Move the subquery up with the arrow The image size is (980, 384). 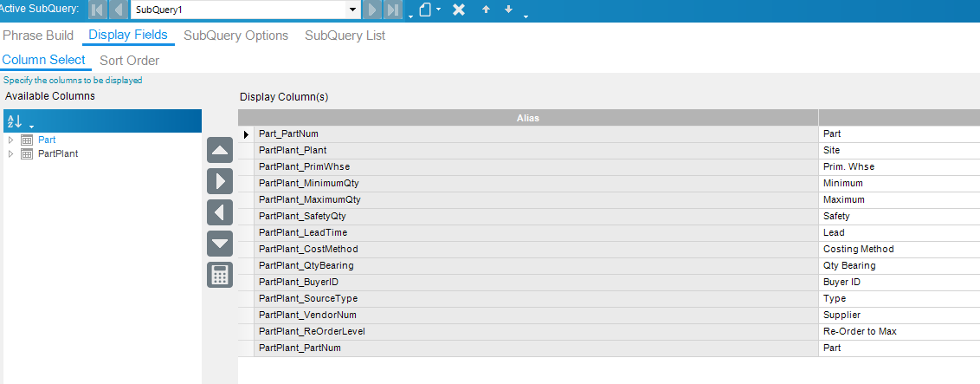pos(486,10)
